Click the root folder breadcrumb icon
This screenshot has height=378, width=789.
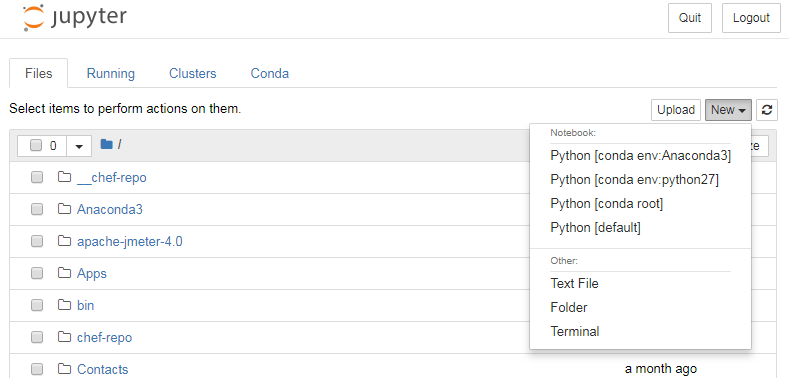point(106,144)
